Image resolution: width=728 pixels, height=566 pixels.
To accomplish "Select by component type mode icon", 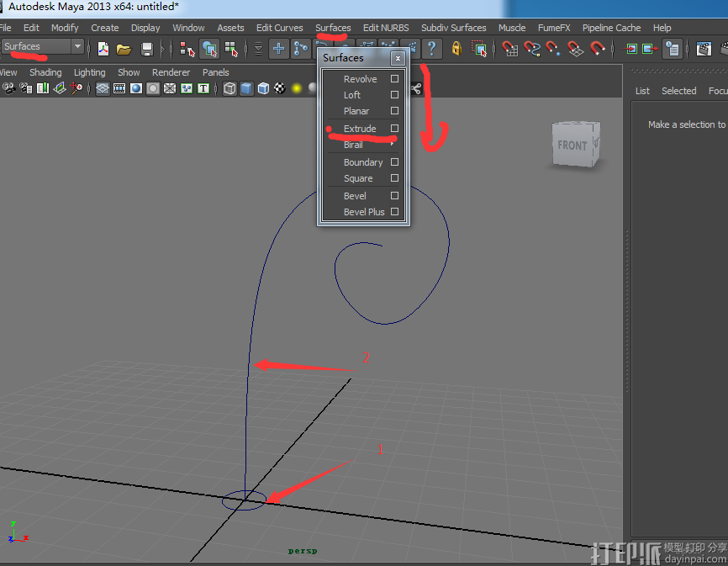I will [x=230, y=49].
